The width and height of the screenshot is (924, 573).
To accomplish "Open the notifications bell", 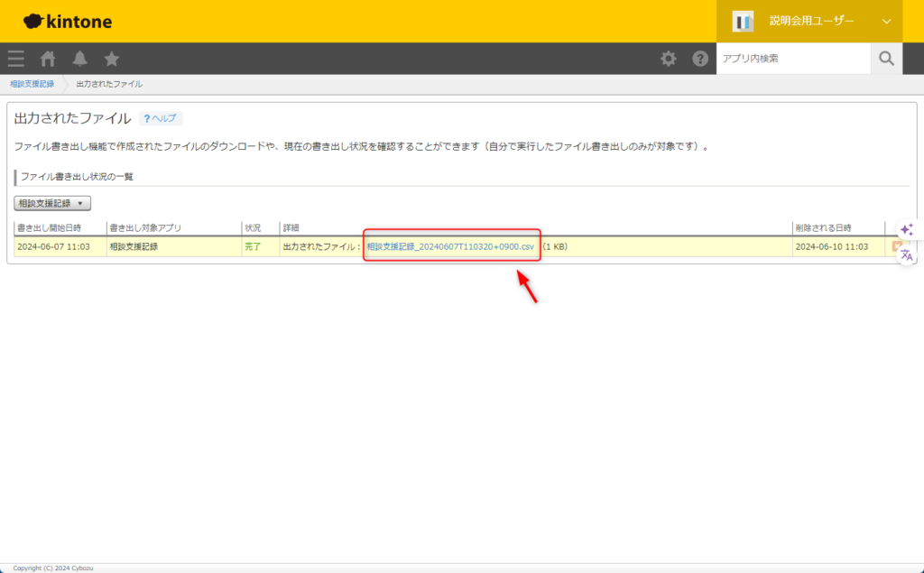I will coord(80,59).
